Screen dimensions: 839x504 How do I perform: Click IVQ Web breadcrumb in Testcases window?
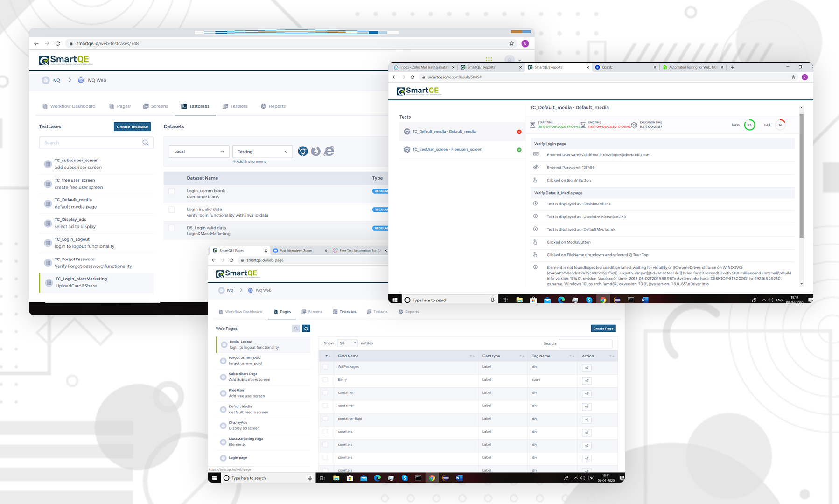92,80
